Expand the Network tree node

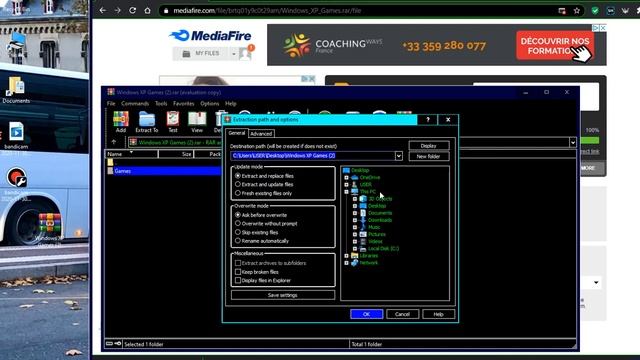coord(347,263)
